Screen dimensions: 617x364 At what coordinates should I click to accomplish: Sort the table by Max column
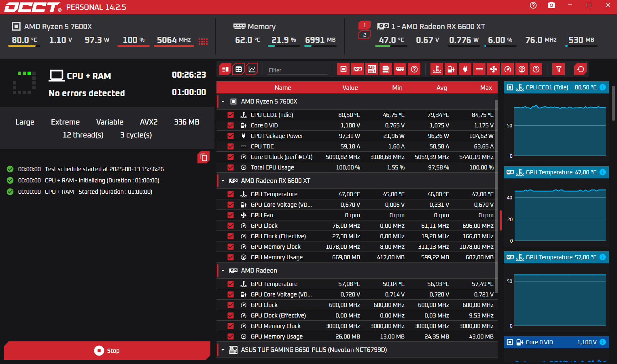click(x=486, y=88)
